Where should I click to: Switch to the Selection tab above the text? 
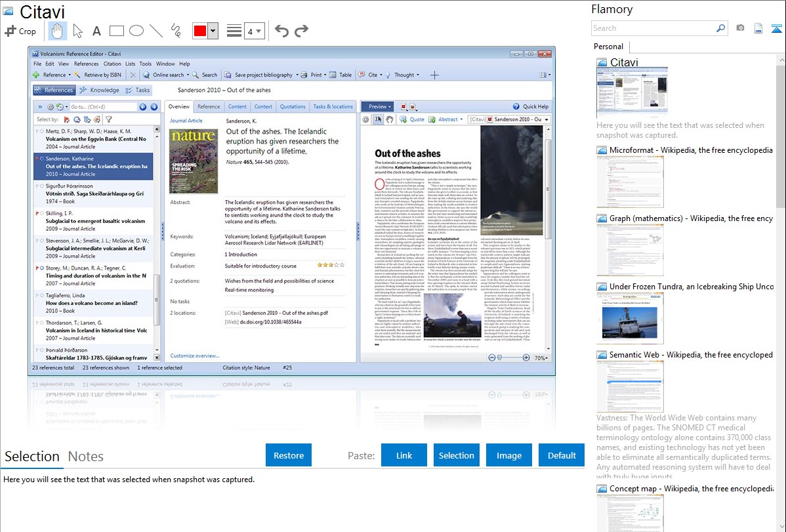click(x=32, y=457)
